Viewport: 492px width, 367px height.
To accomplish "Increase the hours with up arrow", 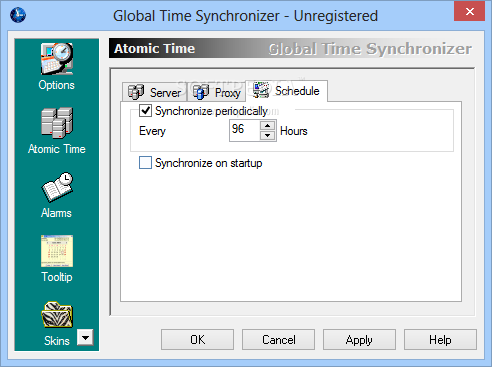I will pyautogui.click(x=267, y=126).
